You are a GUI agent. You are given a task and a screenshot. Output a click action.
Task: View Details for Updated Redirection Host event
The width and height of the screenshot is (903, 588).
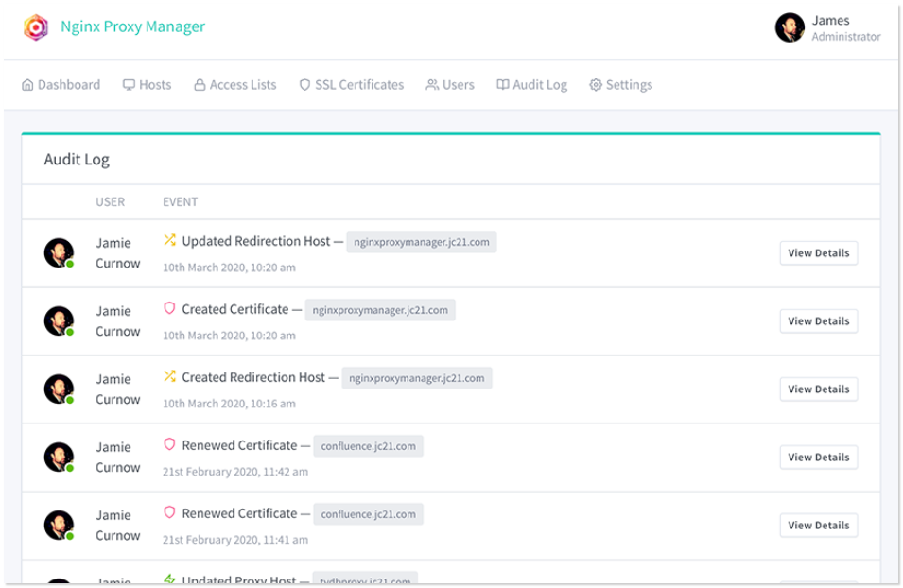(818, 253)
